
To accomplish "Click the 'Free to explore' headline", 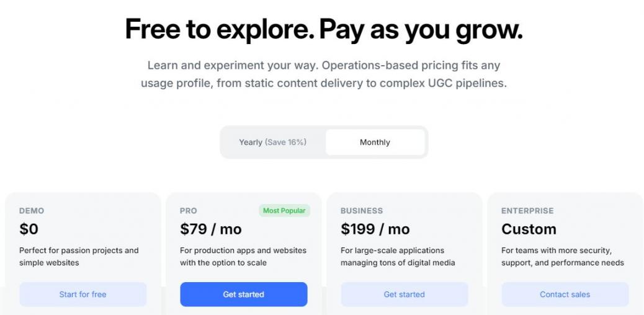I will (323, 29).
